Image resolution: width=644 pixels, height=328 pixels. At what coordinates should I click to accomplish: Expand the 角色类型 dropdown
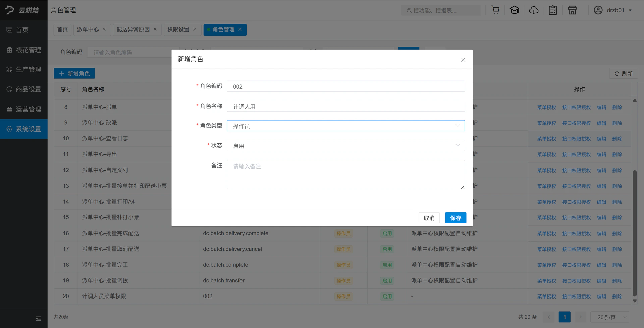345,126
